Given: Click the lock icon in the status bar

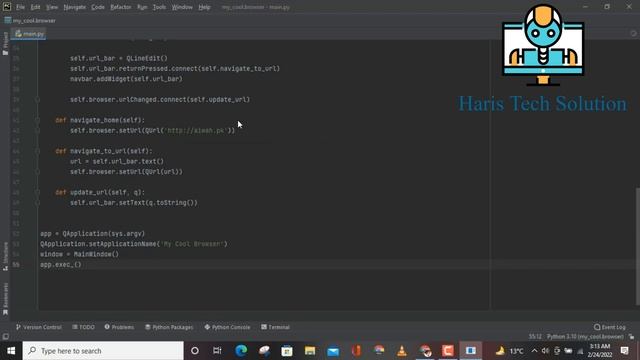Looking at the screenshot, I should tap(631, 337).
